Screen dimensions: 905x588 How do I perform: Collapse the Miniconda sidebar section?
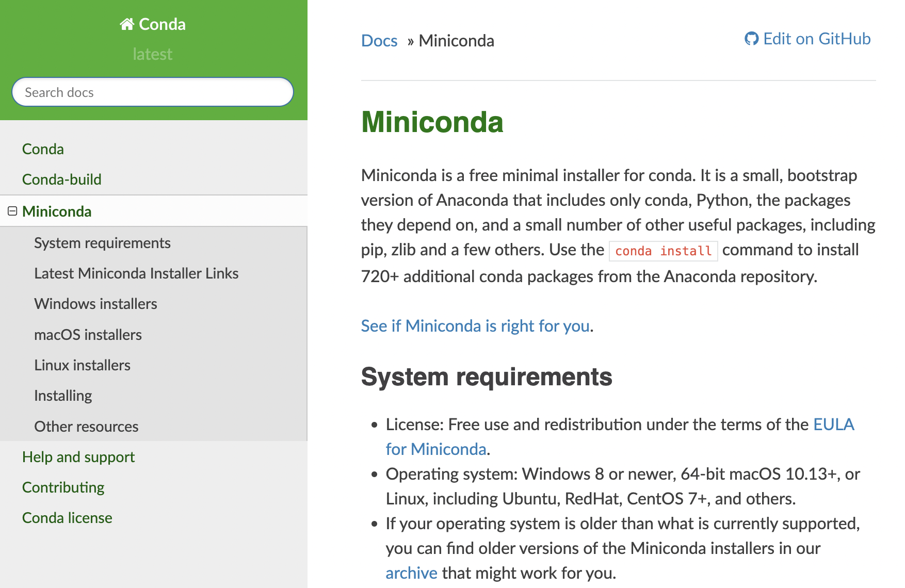[12, 211]
